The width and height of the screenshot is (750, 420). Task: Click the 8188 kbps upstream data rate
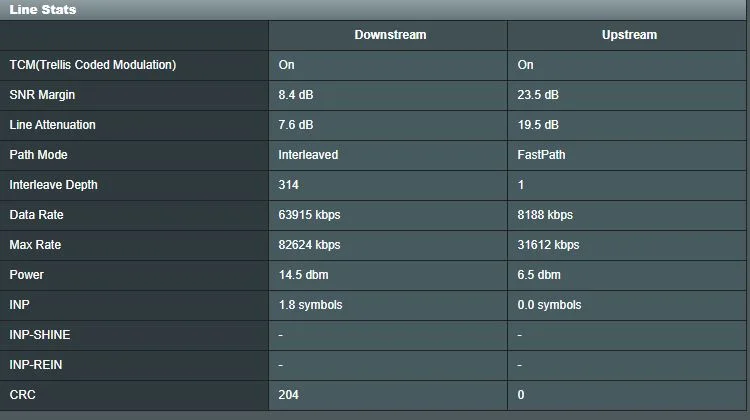[x=545, y=215]
